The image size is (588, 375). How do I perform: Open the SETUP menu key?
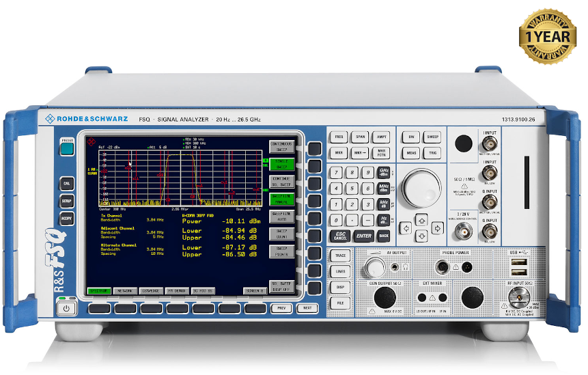[66, 201]
